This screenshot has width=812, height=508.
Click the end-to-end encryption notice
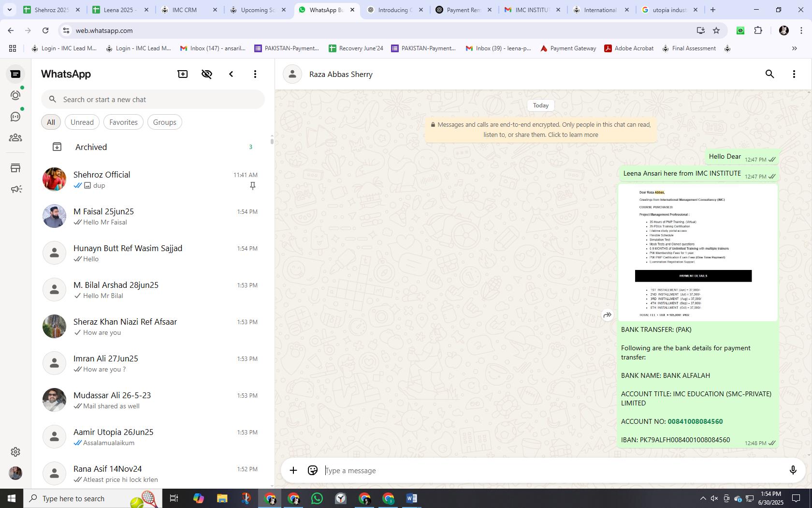coord(541,130)
